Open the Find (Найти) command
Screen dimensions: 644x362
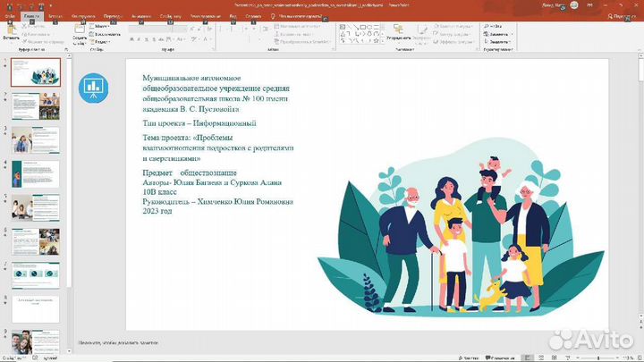point(493,26)
